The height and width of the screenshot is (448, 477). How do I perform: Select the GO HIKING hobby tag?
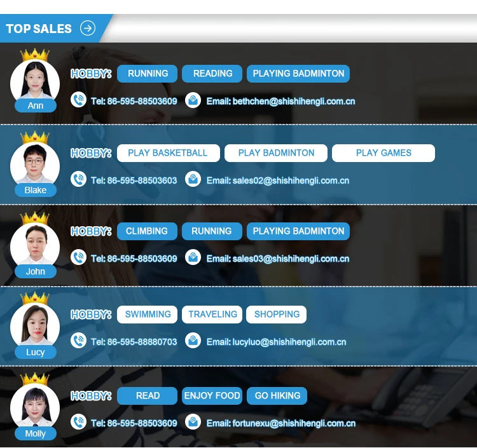[x=277, y=396]
